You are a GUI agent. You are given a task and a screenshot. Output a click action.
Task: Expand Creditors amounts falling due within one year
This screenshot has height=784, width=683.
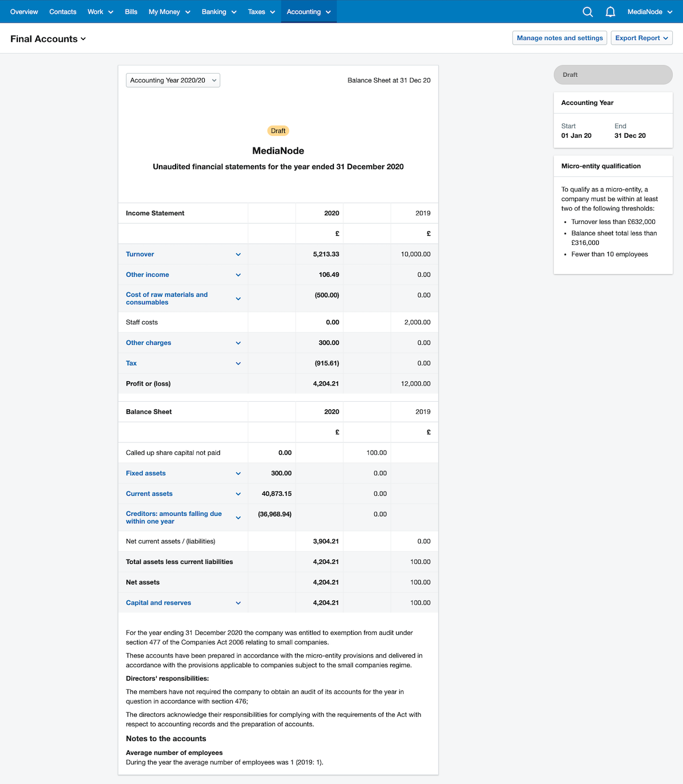pyautogui.click(x=238, y=517)
